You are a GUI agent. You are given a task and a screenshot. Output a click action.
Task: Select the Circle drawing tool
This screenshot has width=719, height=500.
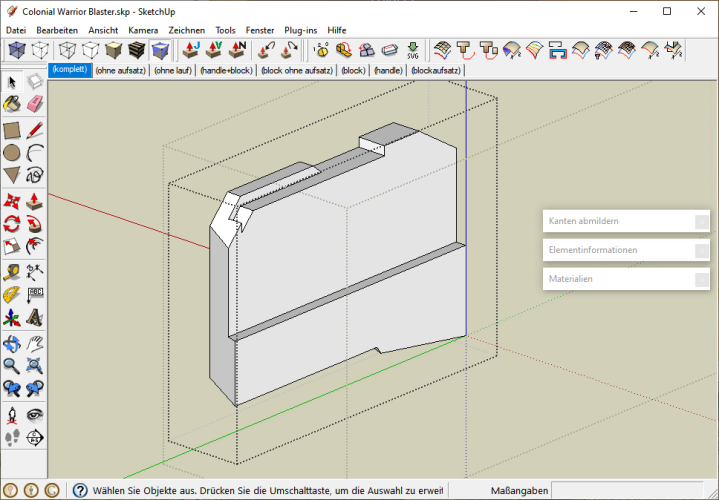(x=12, y=153)
